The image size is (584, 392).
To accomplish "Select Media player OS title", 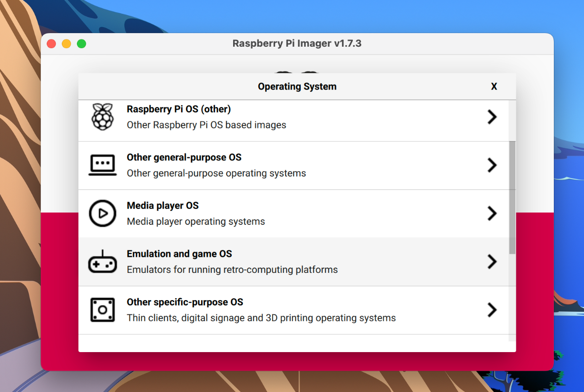I will coord(163,205).
